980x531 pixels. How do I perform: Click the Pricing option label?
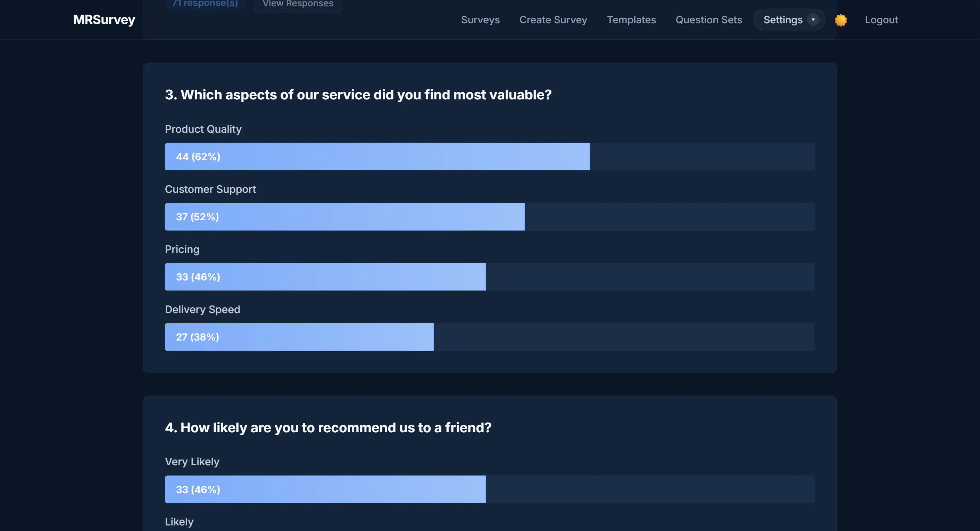(182, 249)
